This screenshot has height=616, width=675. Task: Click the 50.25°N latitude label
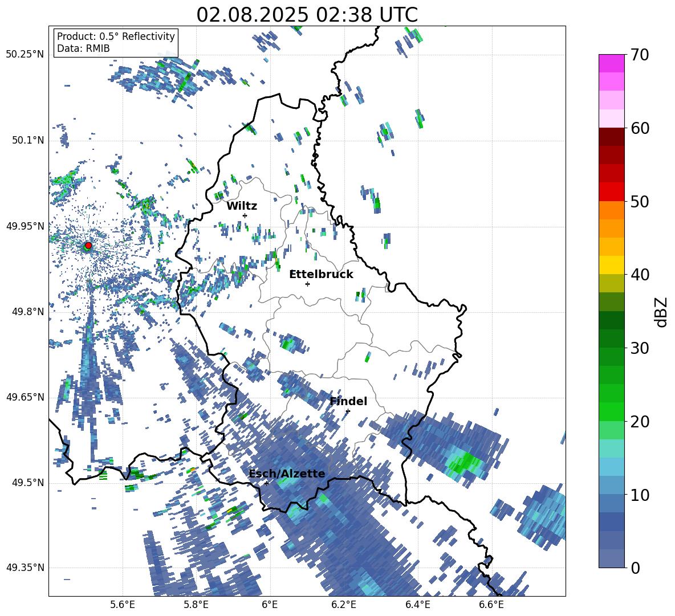[25, 55]
